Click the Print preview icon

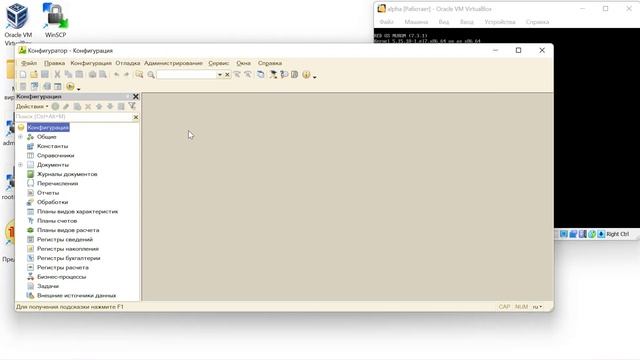click(103, 74)
